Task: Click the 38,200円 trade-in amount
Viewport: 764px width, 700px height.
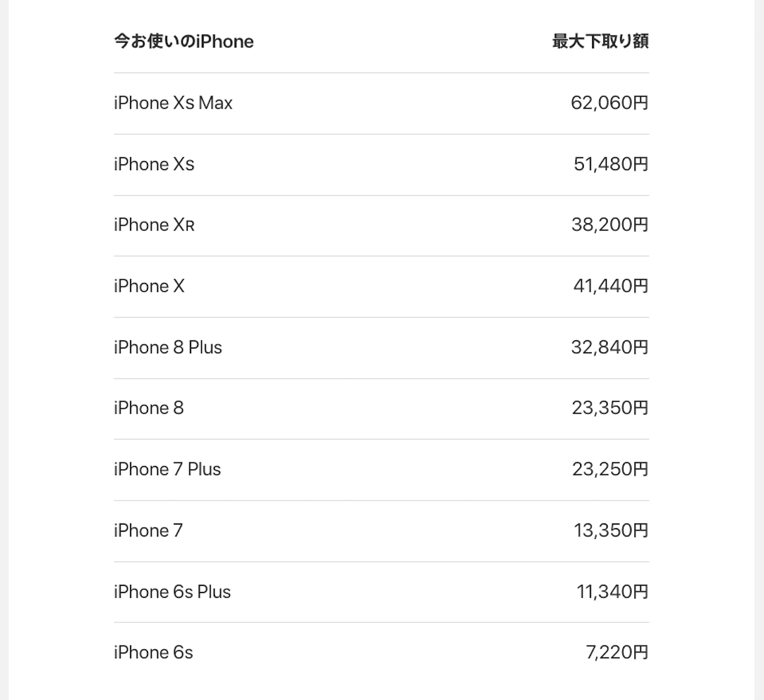Action: 609,225
